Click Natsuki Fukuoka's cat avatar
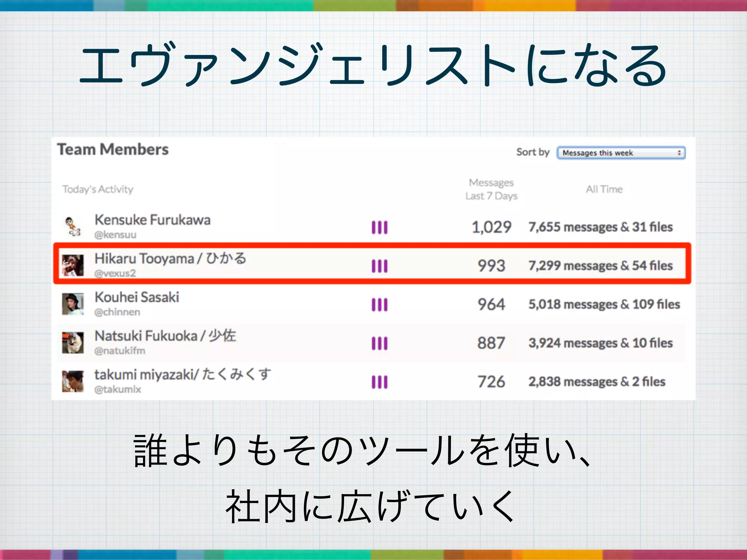747x560 pixels. pyautogui.click(x=73, y=342)
